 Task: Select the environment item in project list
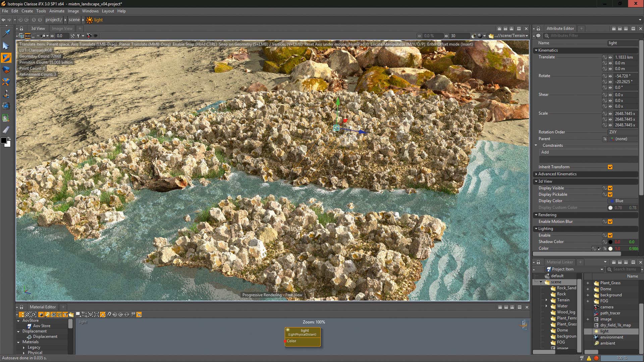click(611, 337)
